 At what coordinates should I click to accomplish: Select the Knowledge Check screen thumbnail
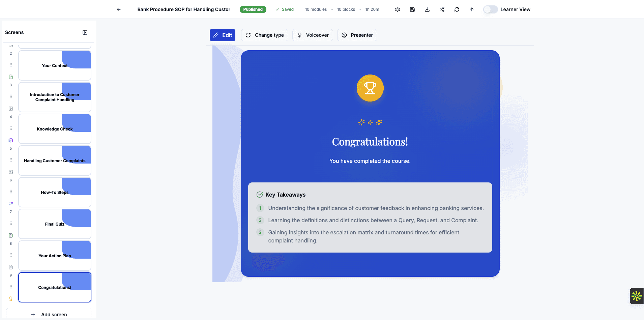click(54, 128)
